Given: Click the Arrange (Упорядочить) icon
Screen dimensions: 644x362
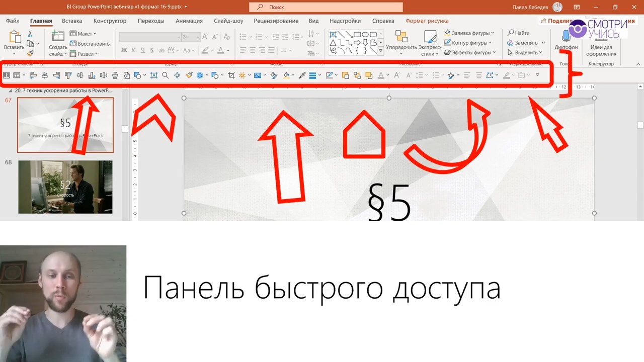Looking at the screenshot, I should point(401,40).
